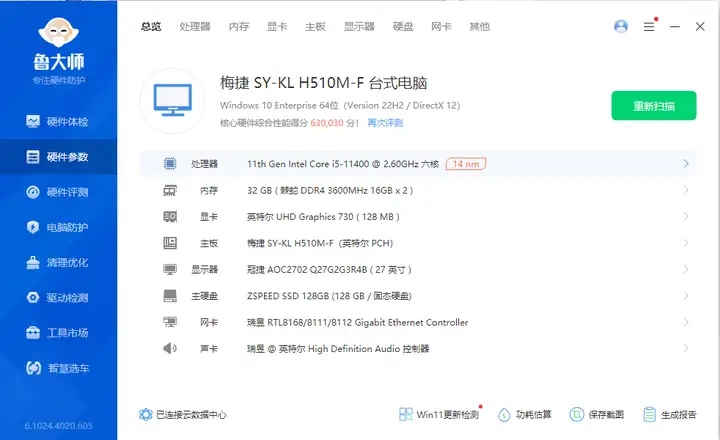Open 硬件评测 in the sidebar

click(x=58, y=192)
